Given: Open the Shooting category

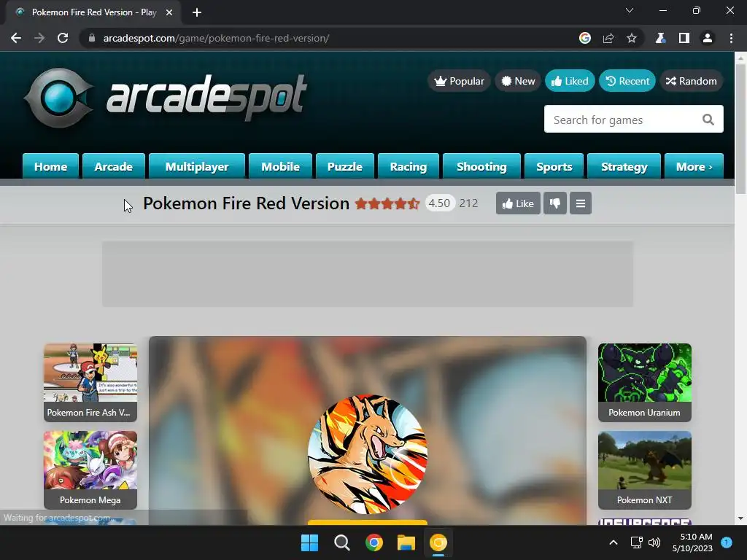Looking at the screenshot, I should coord(481,167).
